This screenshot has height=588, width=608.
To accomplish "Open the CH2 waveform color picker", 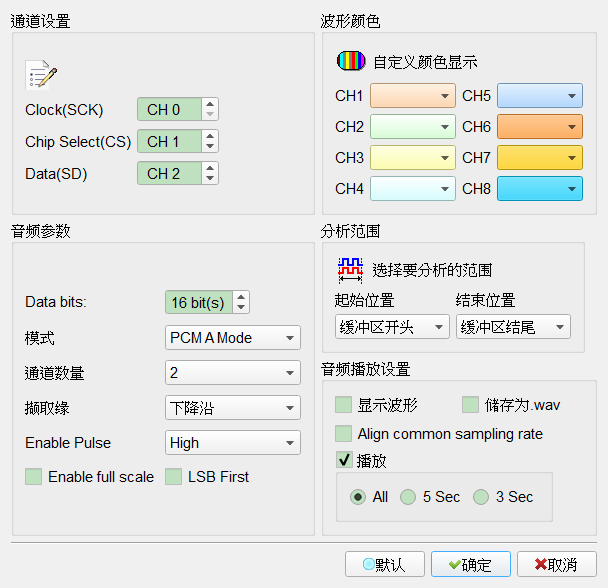I will (413, 126).
